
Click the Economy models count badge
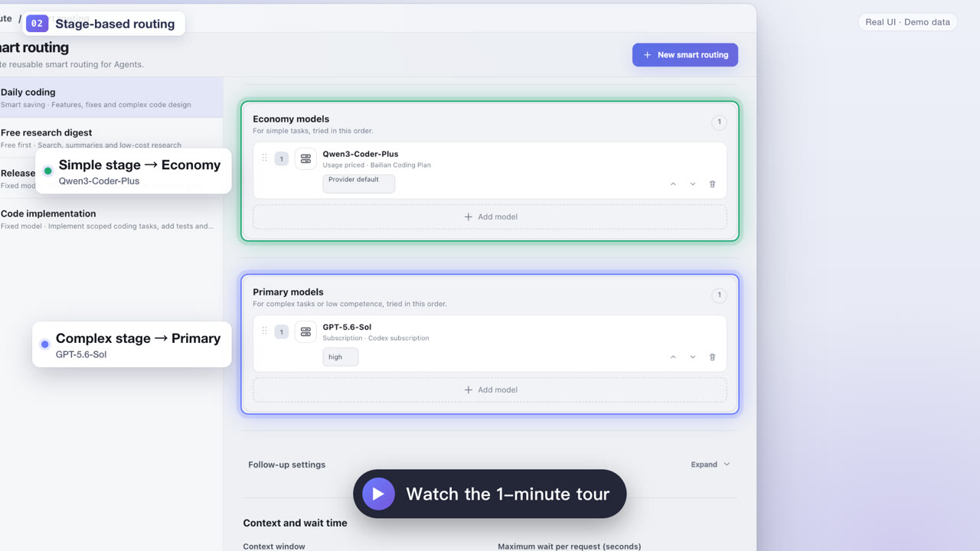[x=719, y=122]
